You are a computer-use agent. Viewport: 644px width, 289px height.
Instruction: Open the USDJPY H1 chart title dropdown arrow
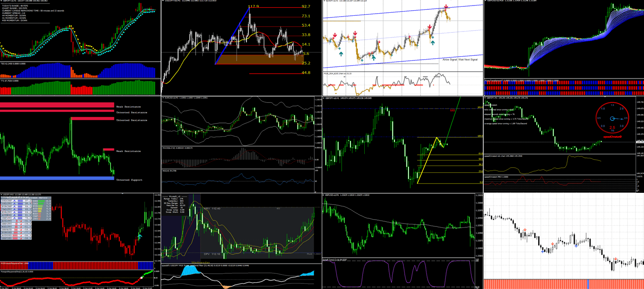164,1
